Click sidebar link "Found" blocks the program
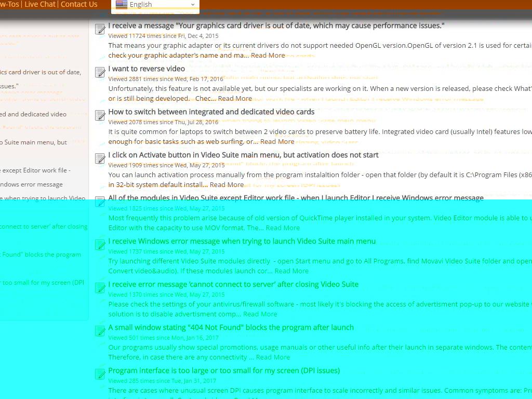 pos(41,255)
